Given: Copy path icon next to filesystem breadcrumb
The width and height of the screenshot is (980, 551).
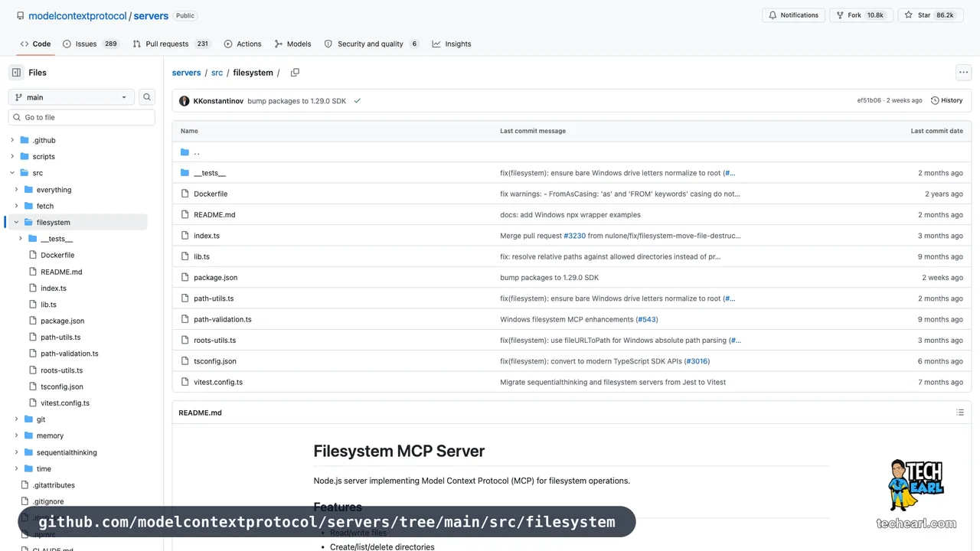Looking at the screenshot, I should tap(295, 73).
